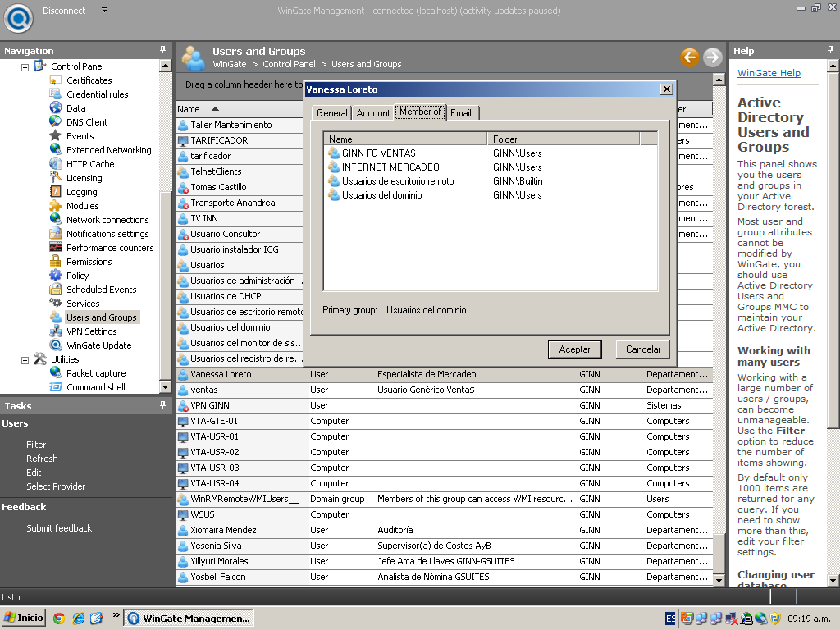
Task: Click the Help panel scrollbar down arrow
Action: 833,580
